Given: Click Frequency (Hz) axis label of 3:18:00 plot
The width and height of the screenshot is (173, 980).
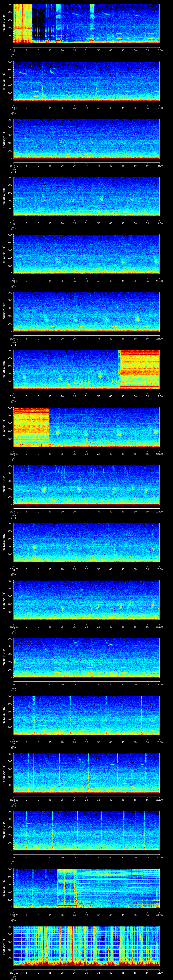Looking at the screenshot, I should (x=4, y=196).
